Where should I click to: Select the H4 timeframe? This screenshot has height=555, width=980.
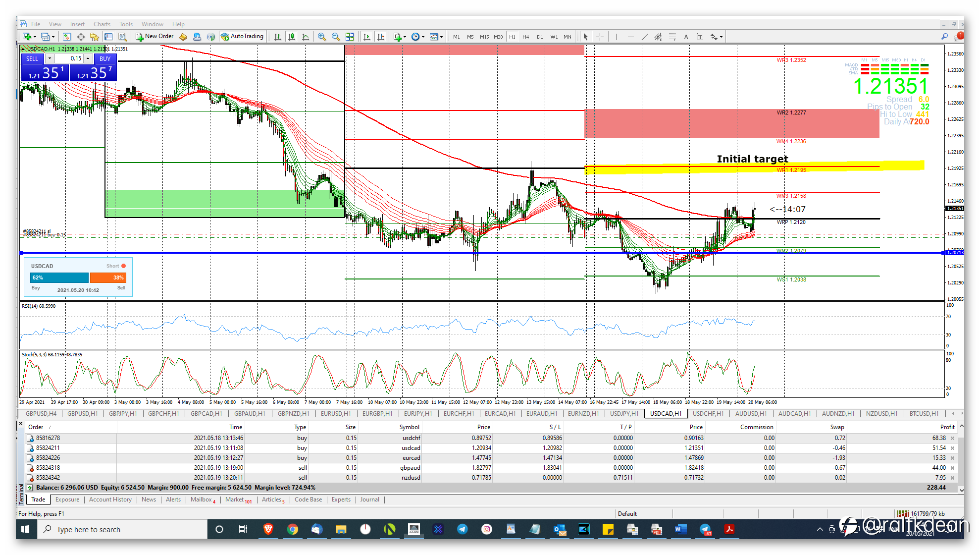(526, 37)
